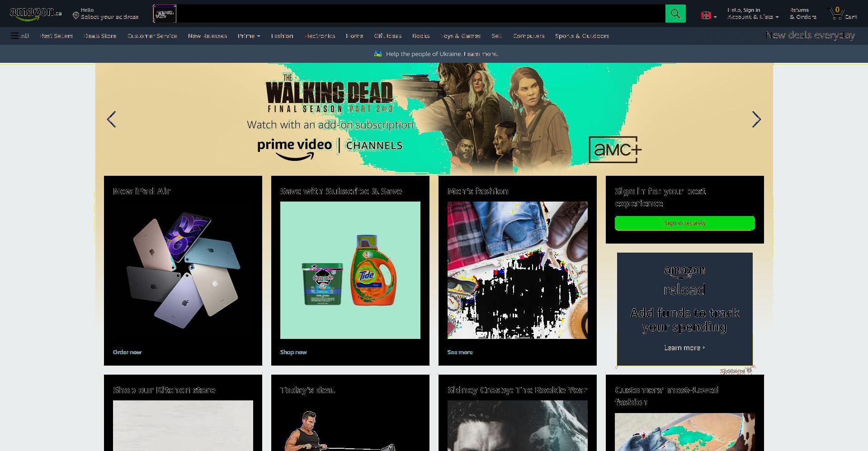Image resolution: width=868 pixels, height=451 pixels.
Task: Click the prime video logo in banner
Action: point(294,149)
